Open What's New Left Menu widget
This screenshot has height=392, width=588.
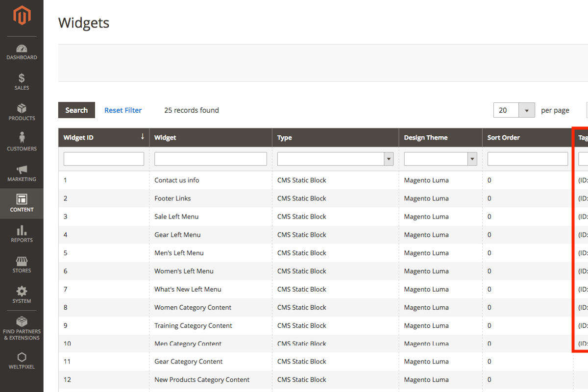pos(188,289)
